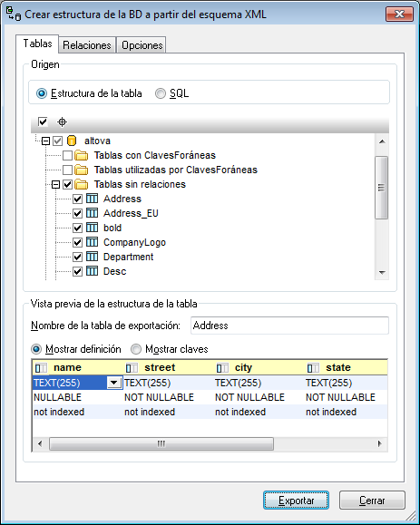Click not indexed cell under state

(x=346, y=412)
